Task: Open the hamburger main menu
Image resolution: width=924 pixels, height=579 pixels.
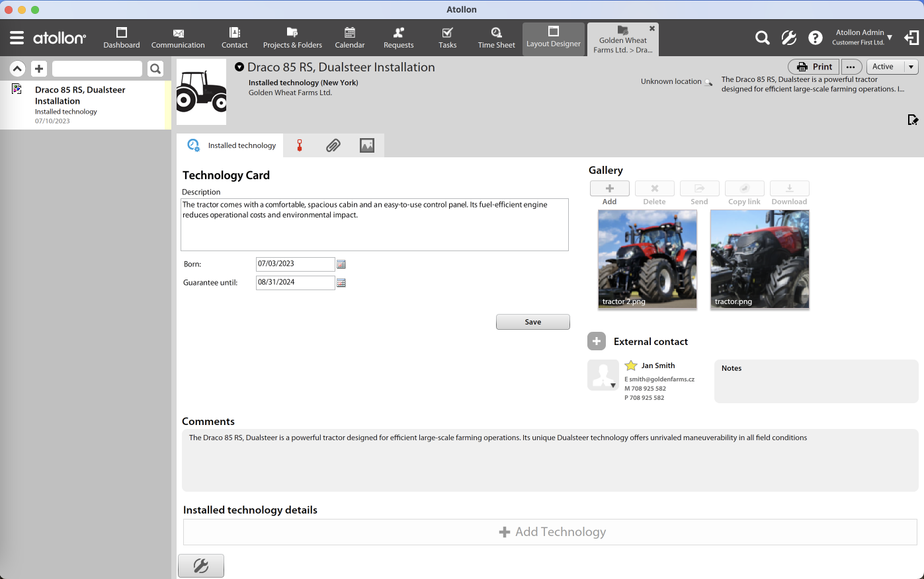Action: click(x=17, y=38)
